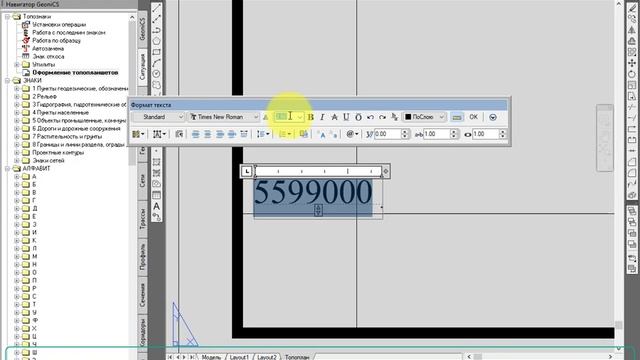Collapse the АЛФАВИТ tree node
Image resolution: width=640 pixels, height=360 pixels.
[7, 169]
